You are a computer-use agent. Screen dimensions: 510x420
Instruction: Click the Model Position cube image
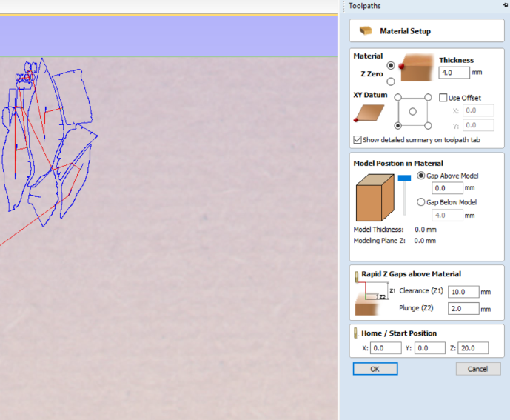(x=375, y=198)
